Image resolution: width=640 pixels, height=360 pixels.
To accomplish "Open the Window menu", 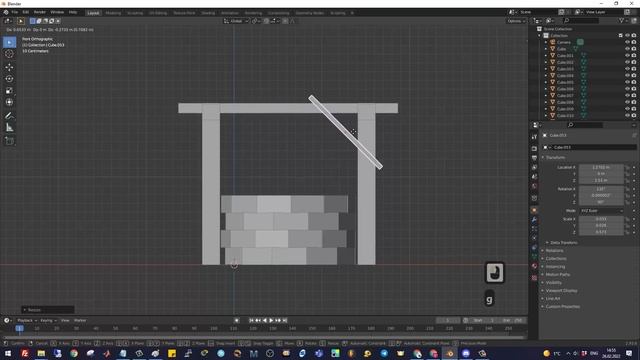I will 57,12.
